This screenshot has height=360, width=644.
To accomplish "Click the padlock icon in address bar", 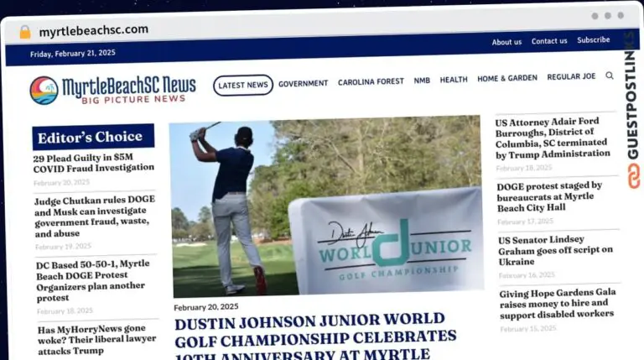I will click(x=25, y=32).
